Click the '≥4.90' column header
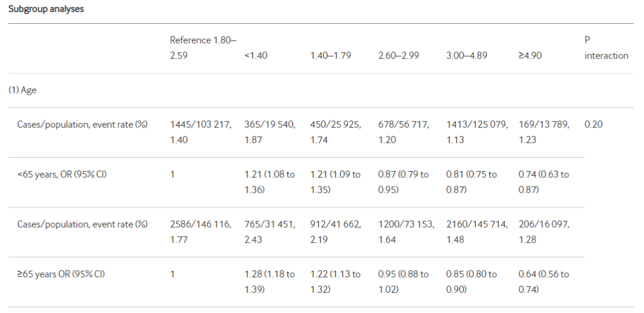The height and width of the screenshot is (313, 644). (x=530, y=55)
